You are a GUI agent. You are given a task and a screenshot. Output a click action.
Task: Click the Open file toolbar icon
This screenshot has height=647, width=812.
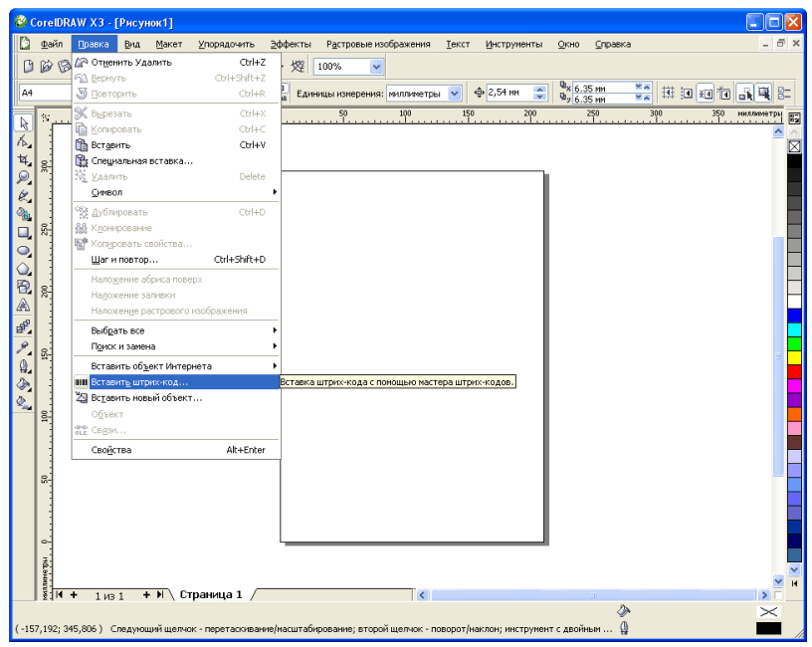pyautogui.click(x=47, y=67)
